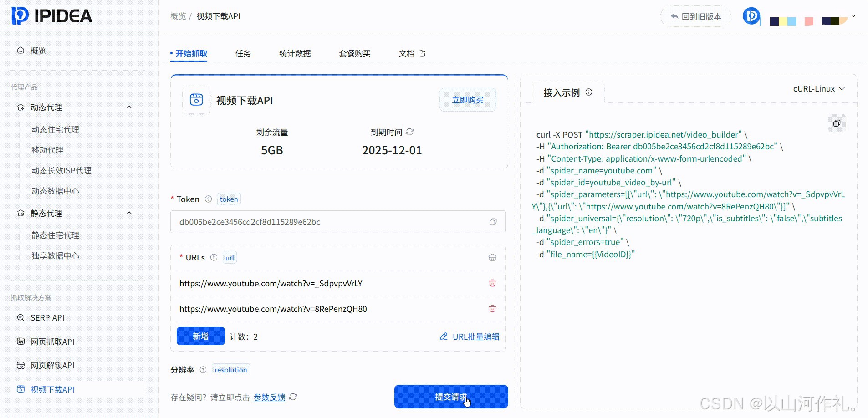Copy the token value
This screenshot has width=868, height=418.
pos(493,222)
